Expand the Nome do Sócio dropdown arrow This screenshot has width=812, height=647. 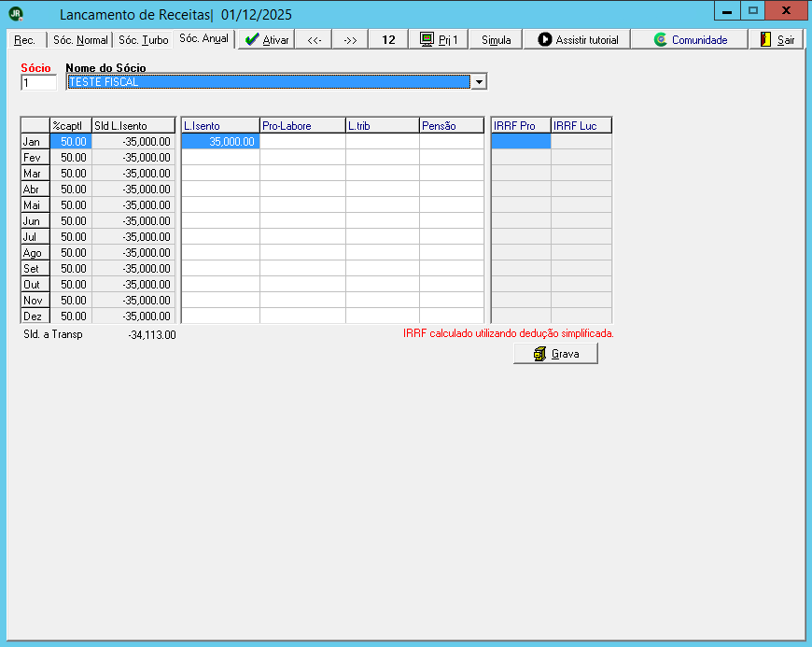479,82
